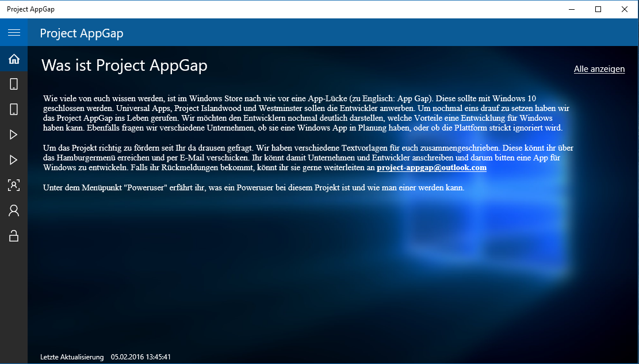This screenshot has width=639, height=364.
Task: Click the 'Alle anzeigen' link
Action: click(x=599, y=69)
